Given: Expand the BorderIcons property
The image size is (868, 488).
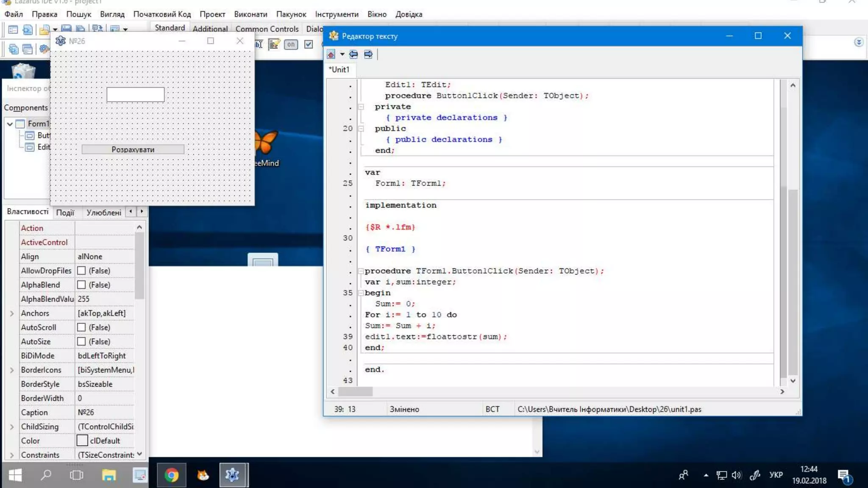Looking at the screenshot, I should point(12,370).
